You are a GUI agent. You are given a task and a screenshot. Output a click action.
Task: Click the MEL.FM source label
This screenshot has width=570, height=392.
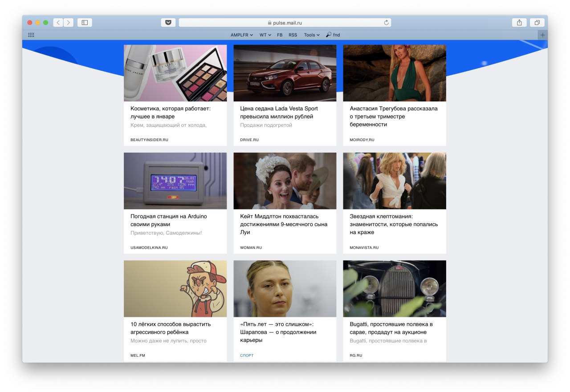point(138,356)
